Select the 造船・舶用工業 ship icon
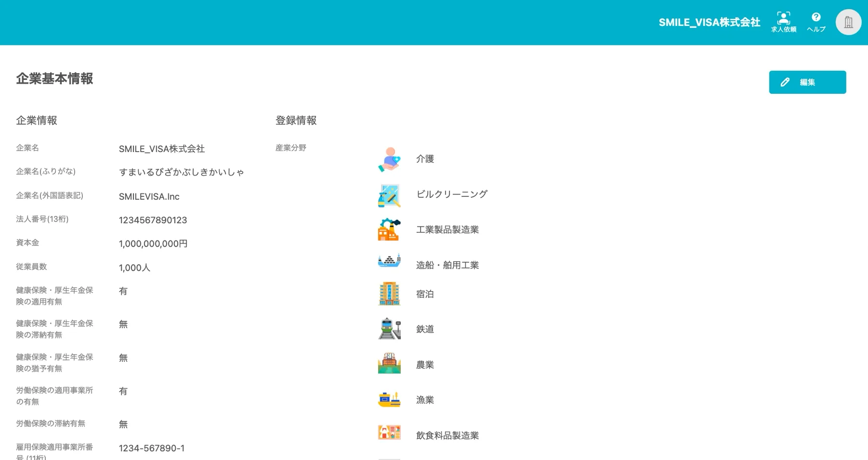Screen dimensions: 868x460 click(x=389, y=261)
